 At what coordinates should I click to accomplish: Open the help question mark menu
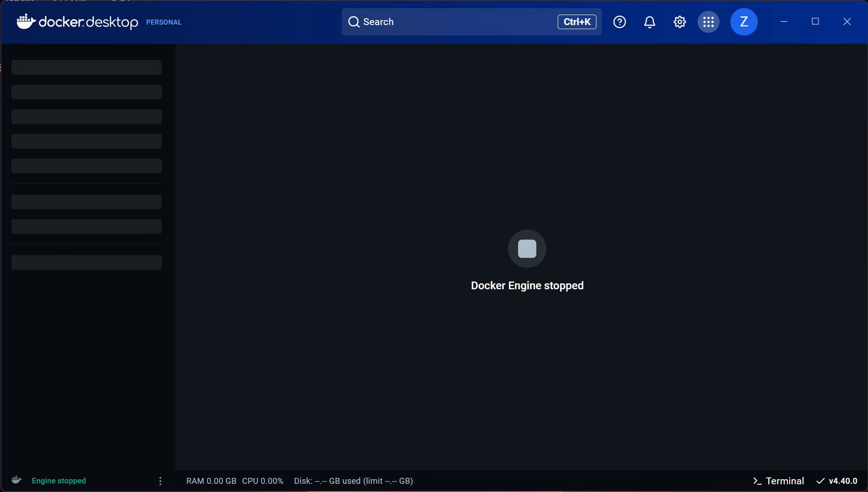coord(620,22)
